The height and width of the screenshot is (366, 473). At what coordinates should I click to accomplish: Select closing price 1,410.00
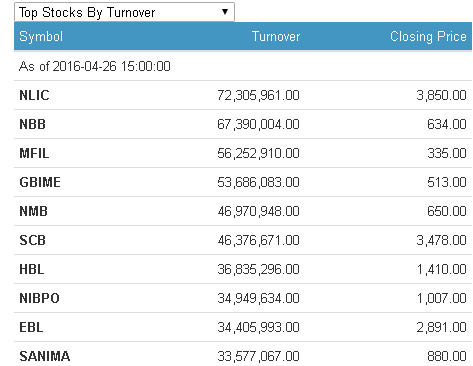pos(441,269)
